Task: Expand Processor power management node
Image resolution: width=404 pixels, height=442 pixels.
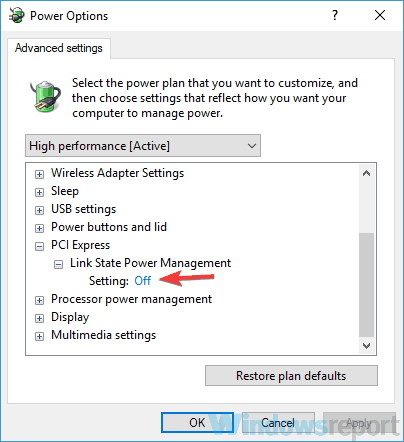Action: pyautogui.click(x=39, y=300)
